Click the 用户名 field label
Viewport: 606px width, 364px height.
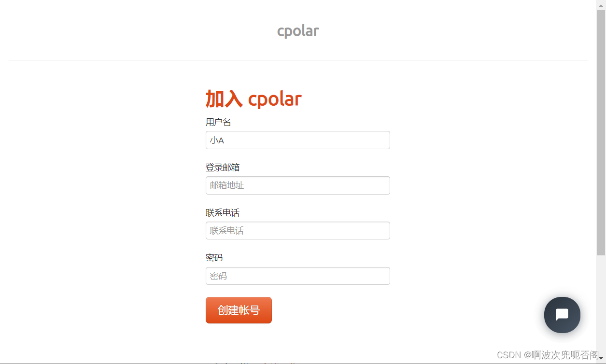[218, 122]
